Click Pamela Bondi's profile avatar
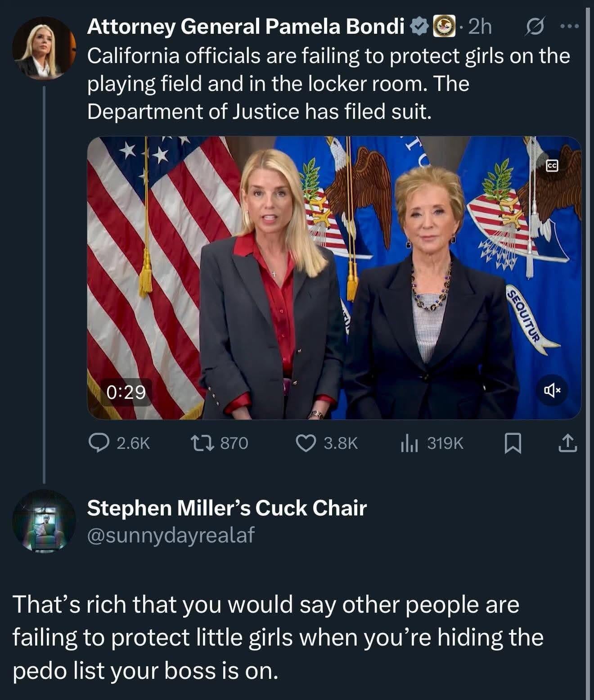Image resolution: width=594 pixels, height=700 pixels. [x=44, y=48]
